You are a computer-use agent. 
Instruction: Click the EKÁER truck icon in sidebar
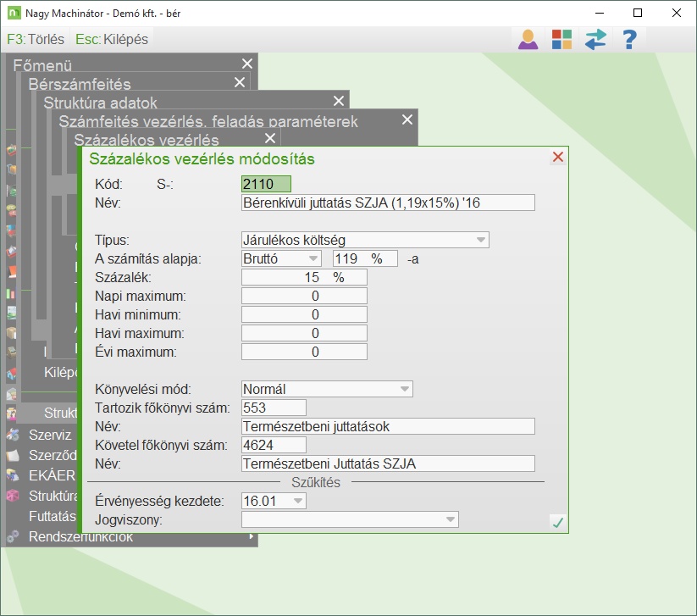13,475
